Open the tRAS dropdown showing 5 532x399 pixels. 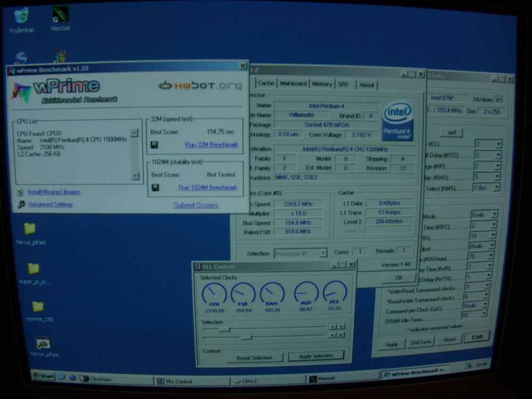(487, 177)
